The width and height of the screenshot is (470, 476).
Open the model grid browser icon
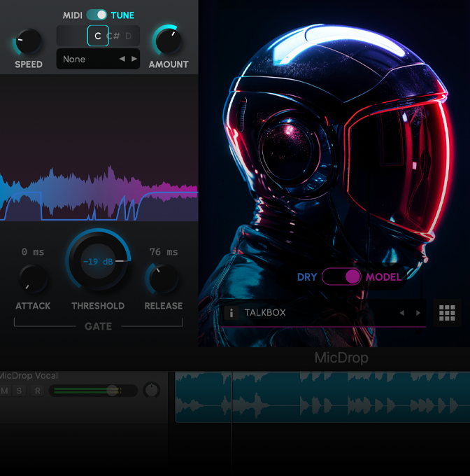(447, 313)
